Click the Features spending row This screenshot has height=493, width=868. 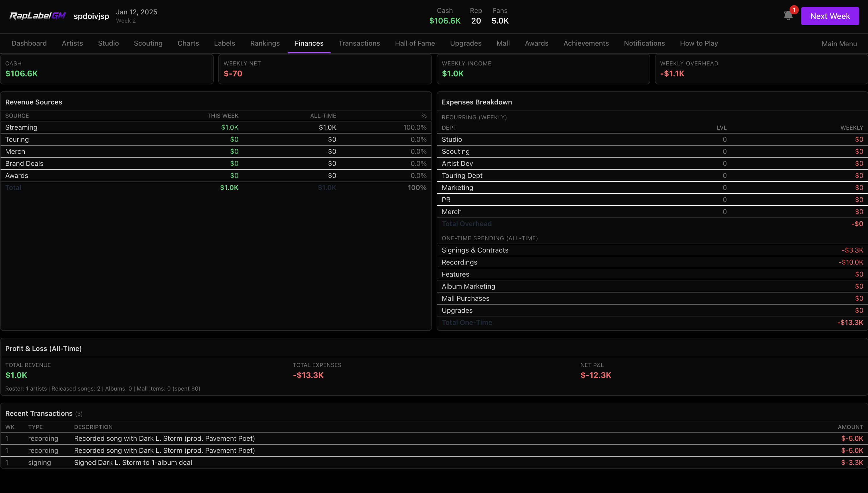click(x=652, y=274)
